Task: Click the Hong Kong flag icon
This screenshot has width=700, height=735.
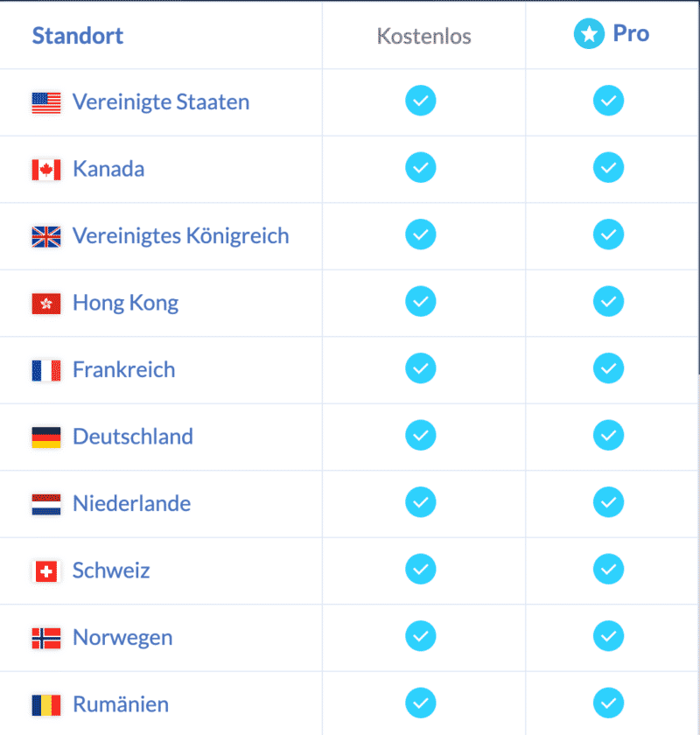Action: (x=46, y=304)
